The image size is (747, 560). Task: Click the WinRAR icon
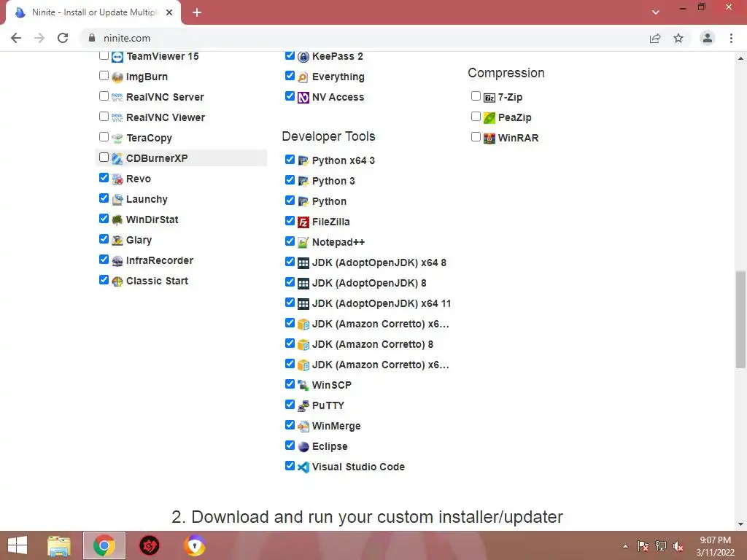coord(489,138)
